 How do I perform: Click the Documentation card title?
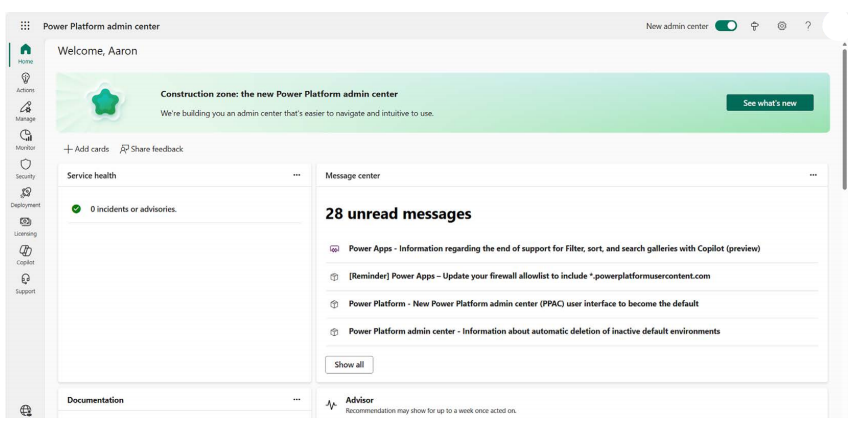95,400
